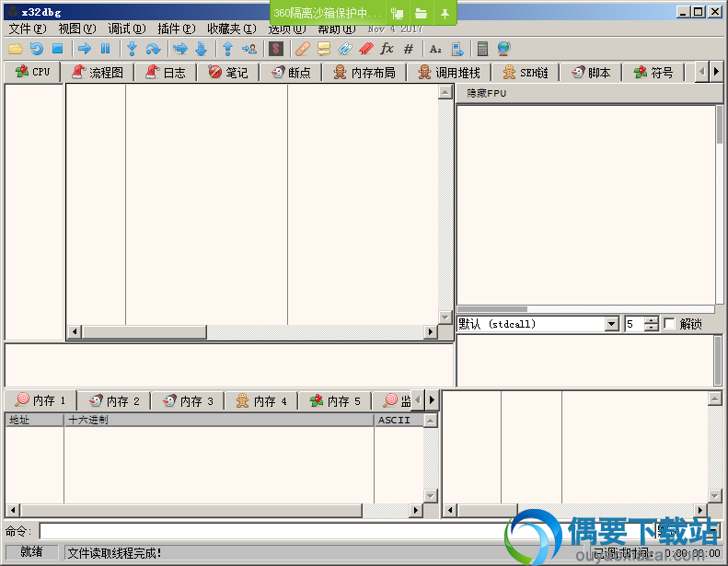This screenshot has width=728, height=566.
Task: Select the 内存 4 dump tab
Action: 261,400
